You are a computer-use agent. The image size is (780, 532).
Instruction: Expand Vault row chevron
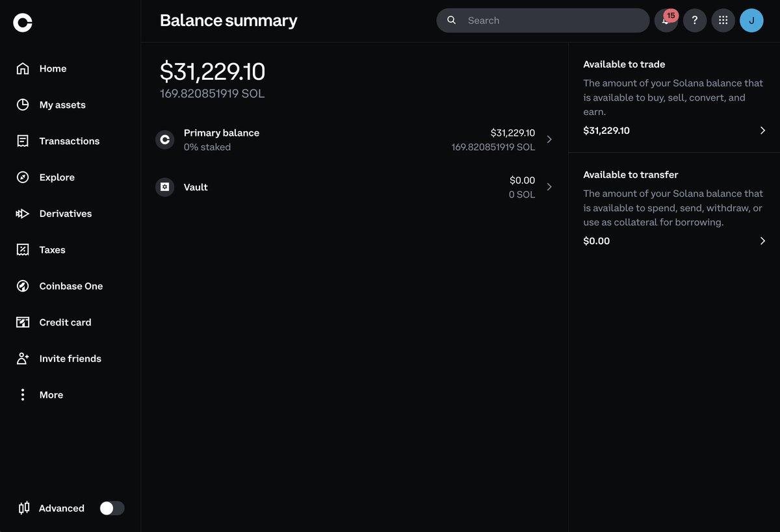click(x=549, y=187)
